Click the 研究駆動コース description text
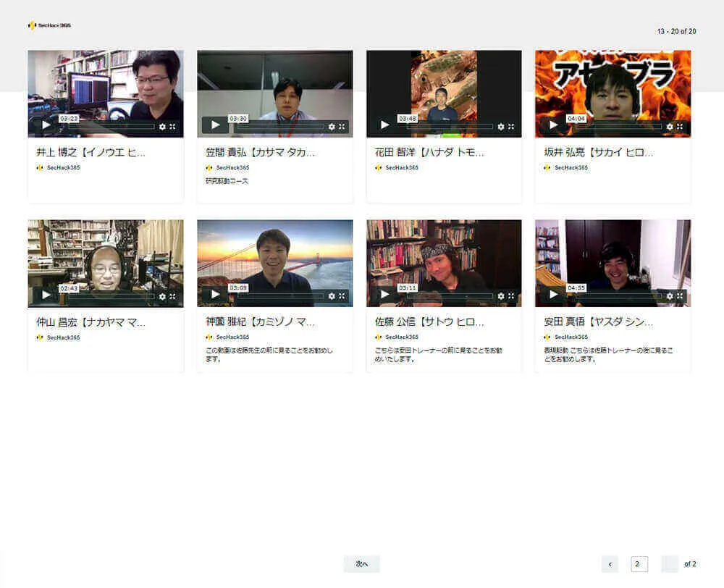Viewport: 724px width, 588px height. coord(227,181)
